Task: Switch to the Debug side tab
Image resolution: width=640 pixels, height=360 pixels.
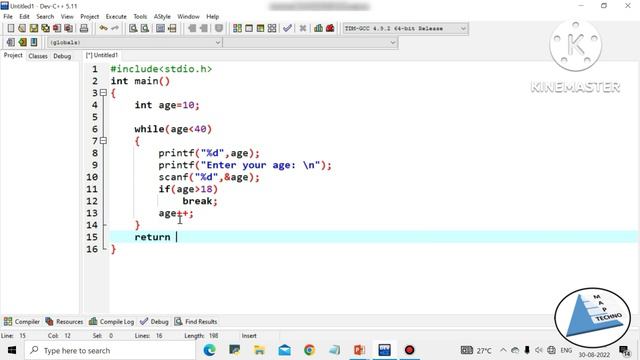Action: tap(62, 56)
